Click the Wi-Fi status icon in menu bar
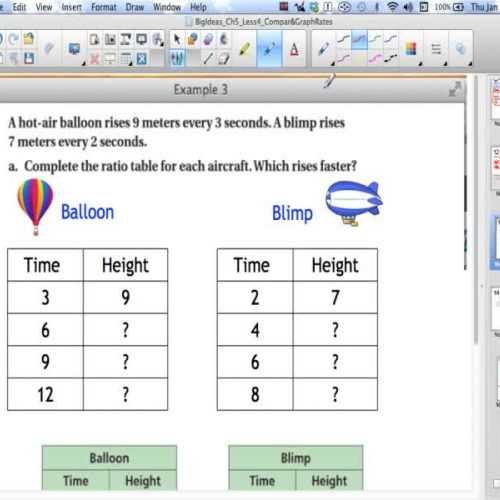 393,7
